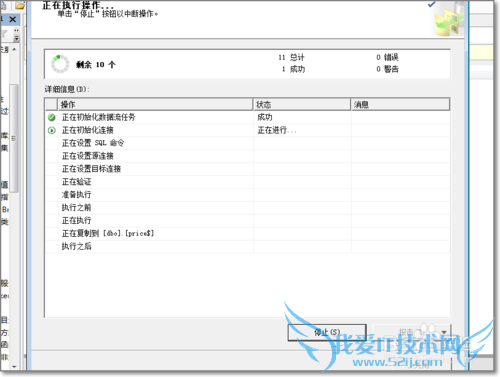Click in-progress icon beside 正在初始化连接

52,130
